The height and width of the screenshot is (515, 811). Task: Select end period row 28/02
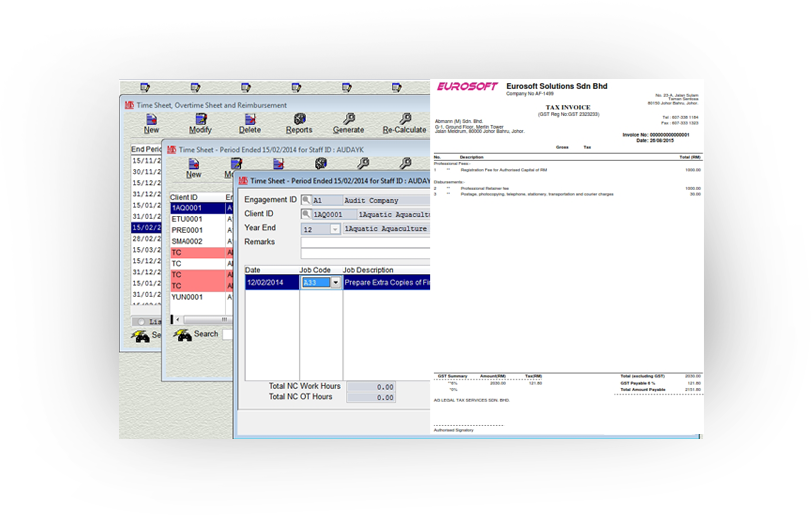coord(146,239)
